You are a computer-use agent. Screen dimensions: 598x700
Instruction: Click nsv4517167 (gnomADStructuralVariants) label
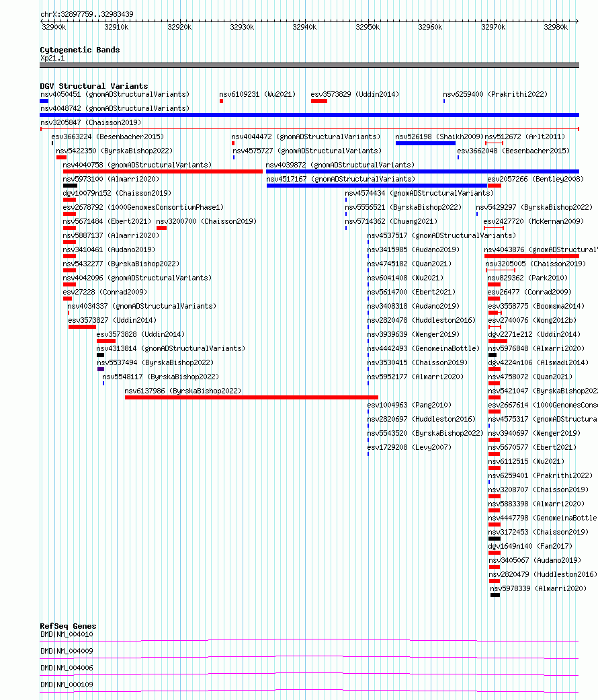click(x=341, y=179)
